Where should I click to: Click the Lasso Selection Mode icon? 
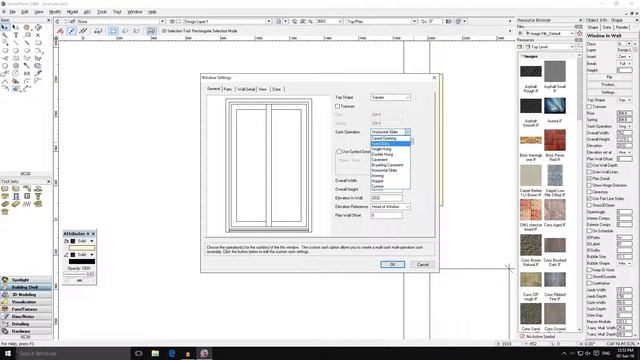click(125, 31)
